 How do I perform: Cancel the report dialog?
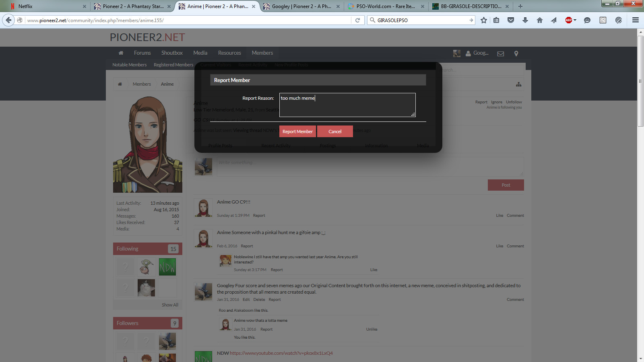click(335, 132)
